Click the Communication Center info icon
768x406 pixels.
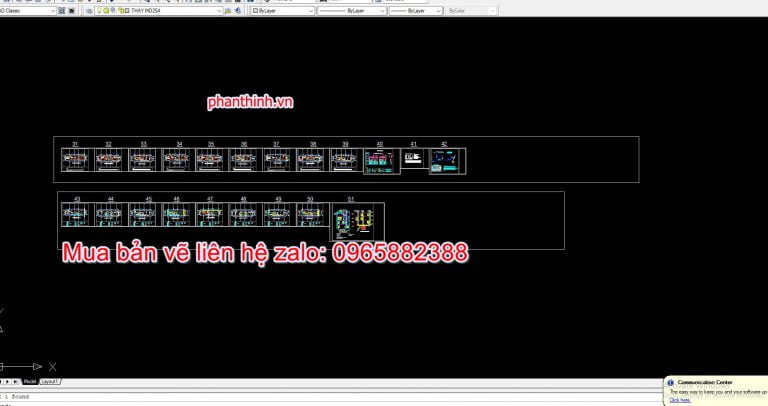point(671,383)
